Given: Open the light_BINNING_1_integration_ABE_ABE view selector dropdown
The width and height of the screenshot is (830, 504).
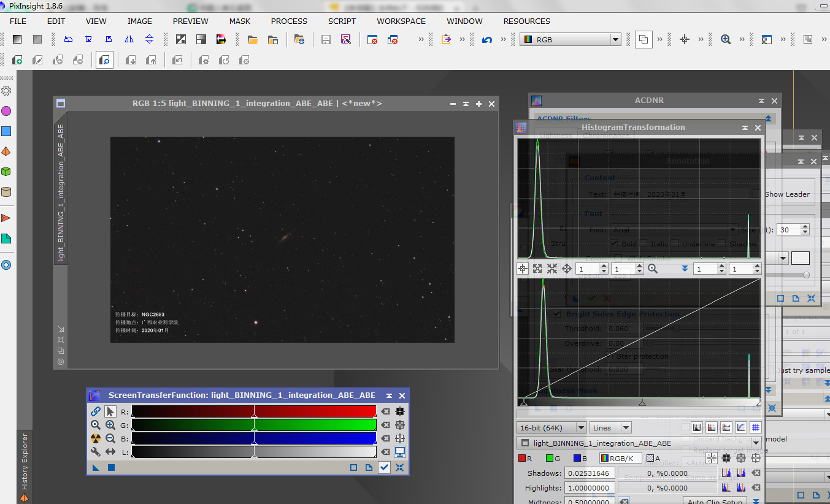Looking at the screenshot, I should 640,443.
